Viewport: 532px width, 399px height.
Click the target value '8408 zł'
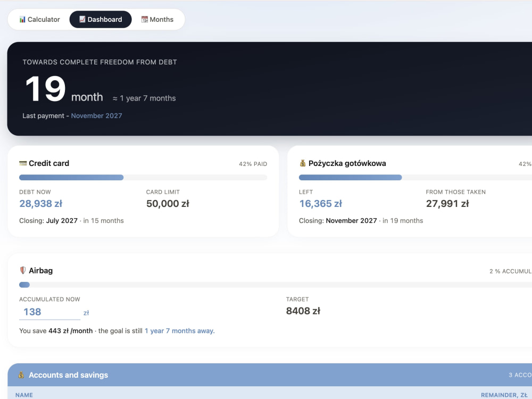303,311
